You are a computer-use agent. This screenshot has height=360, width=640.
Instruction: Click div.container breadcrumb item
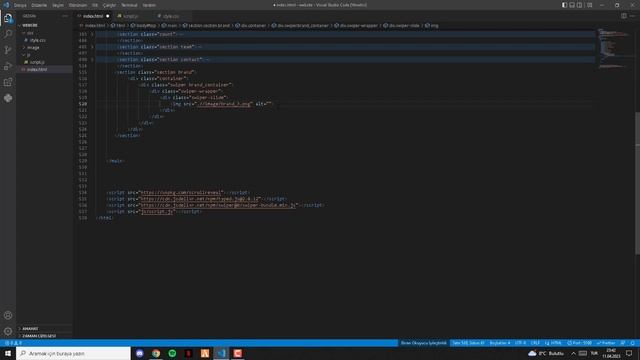pos(250,25)
